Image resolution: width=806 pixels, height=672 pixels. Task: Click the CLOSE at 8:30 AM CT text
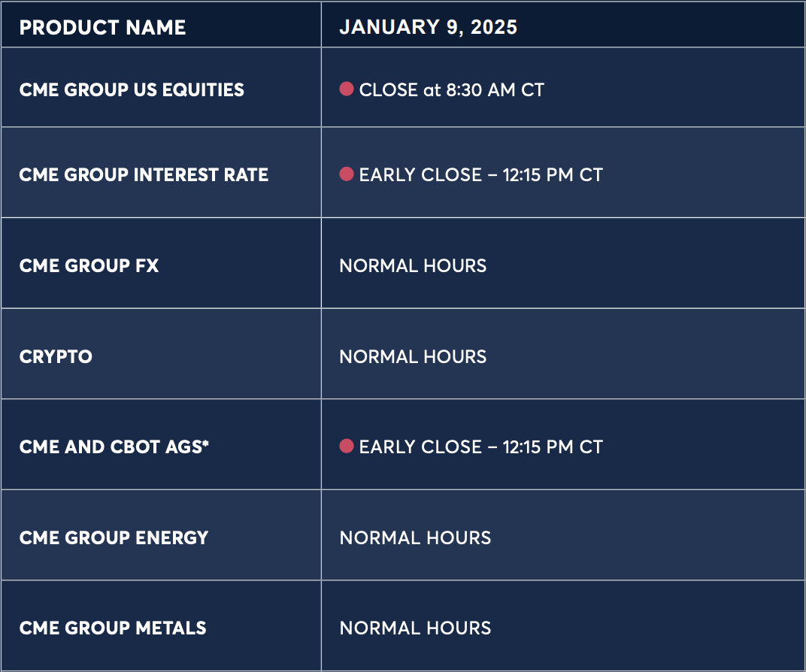pos(451,89)
